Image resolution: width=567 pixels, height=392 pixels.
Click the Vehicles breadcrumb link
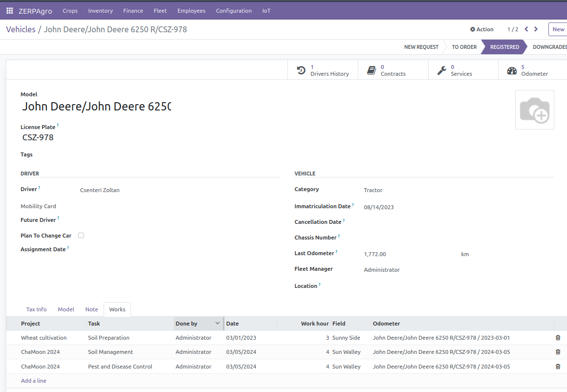tap(21, 29)
